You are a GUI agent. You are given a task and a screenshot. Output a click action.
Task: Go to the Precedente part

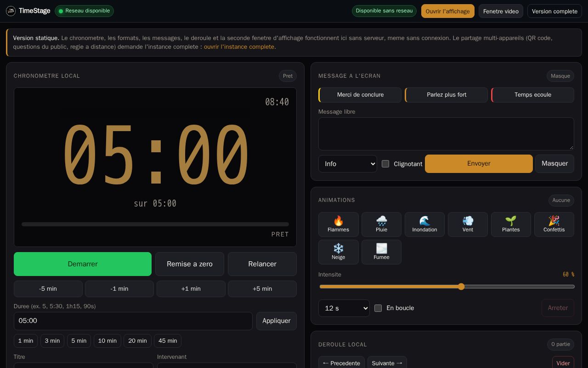341,363
